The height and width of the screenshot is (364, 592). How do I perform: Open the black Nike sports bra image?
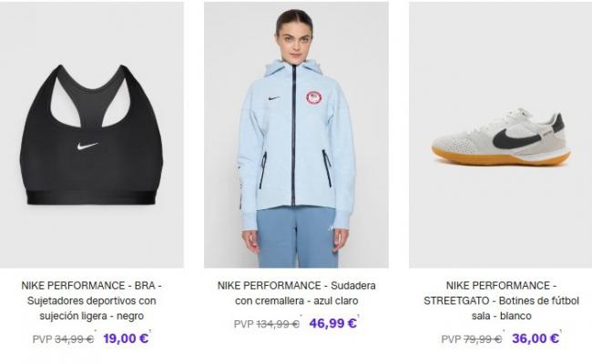coord(92,135)
